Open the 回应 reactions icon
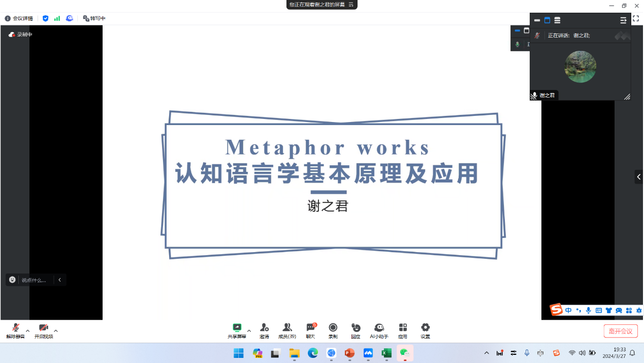The height and width of the screenshot is (363, 644). click(356, 329)
